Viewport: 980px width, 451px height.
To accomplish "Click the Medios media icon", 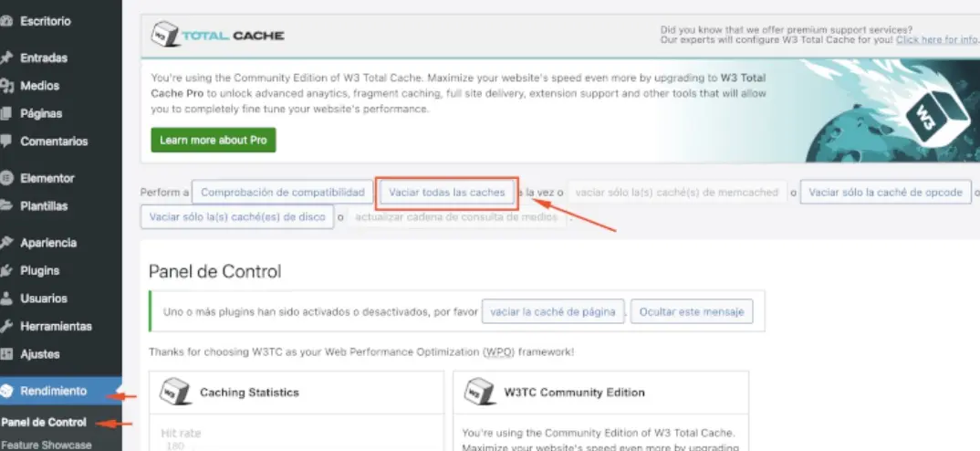I will (x=6, y=86).
